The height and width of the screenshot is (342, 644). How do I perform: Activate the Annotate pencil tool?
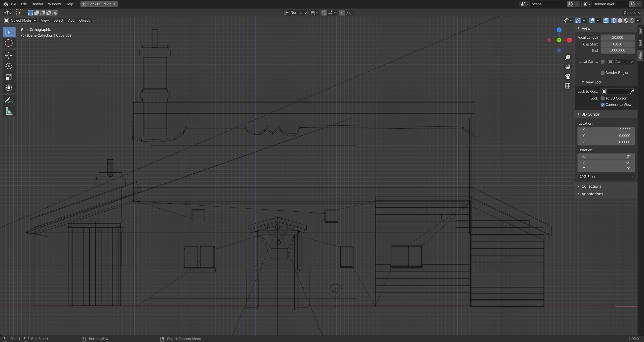point(9,101)
